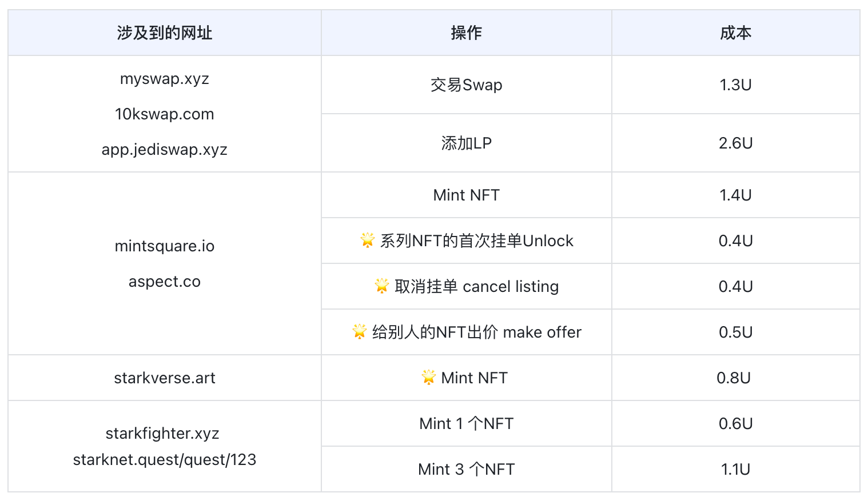Open the 10kswap.com link

(165, 114)
